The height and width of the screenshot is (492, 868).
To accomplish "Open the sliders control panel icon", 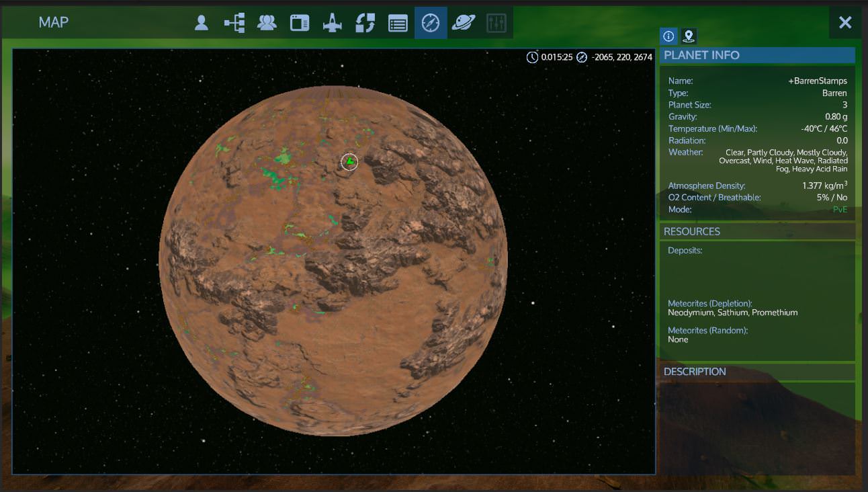I will 496,23.
